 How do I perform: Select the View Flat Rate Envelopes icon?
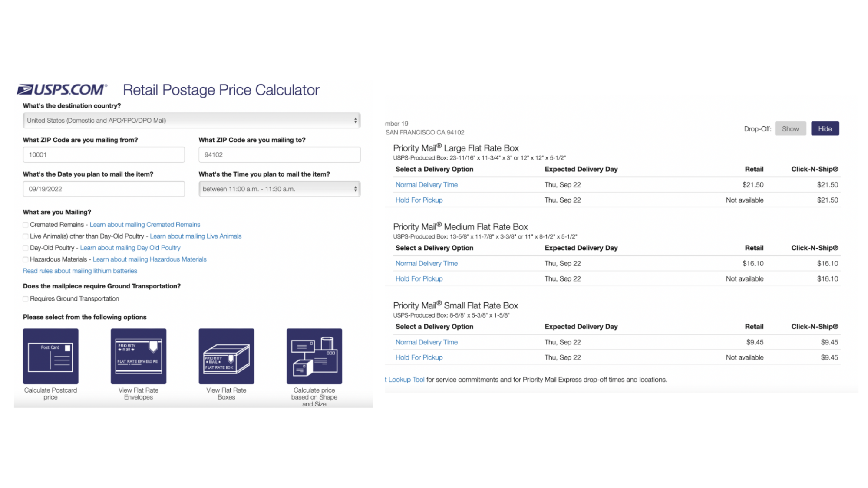point(139,356)
